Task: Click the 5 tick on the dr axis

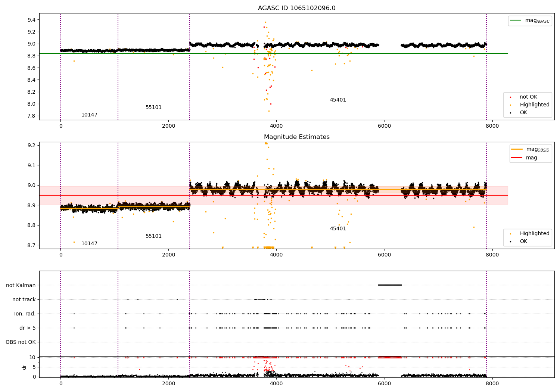Action: point(34,367)
